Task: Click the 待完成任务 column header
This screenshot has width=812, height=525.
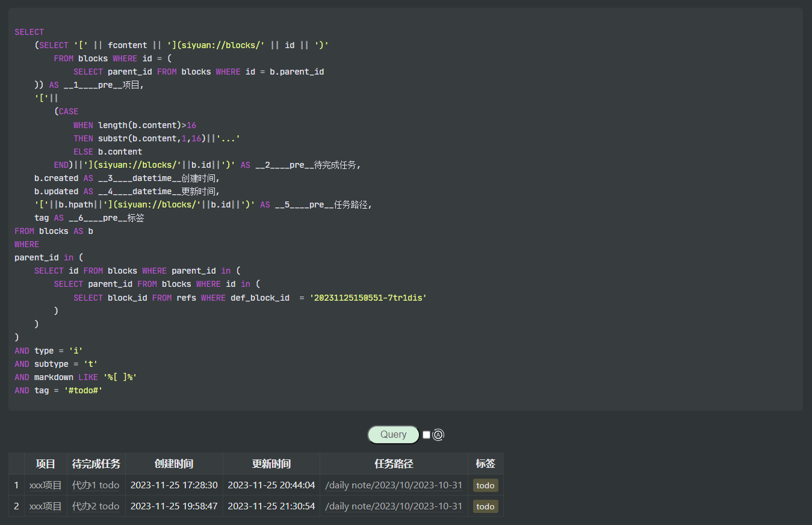Action: 96,464
